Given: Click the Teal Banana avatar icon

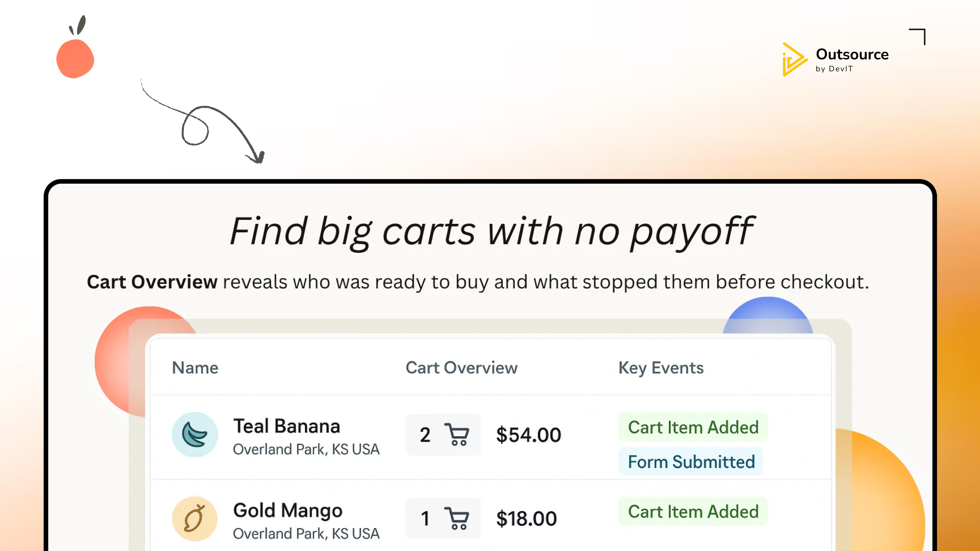Looking at the screenshot, I should (195, 435).
